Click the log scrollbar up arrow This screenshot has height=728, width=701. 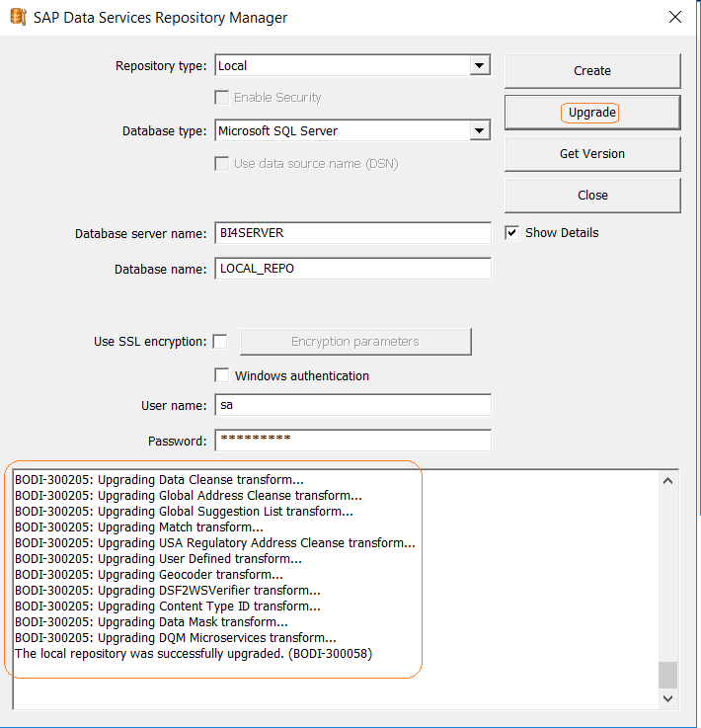click(668, 481)
